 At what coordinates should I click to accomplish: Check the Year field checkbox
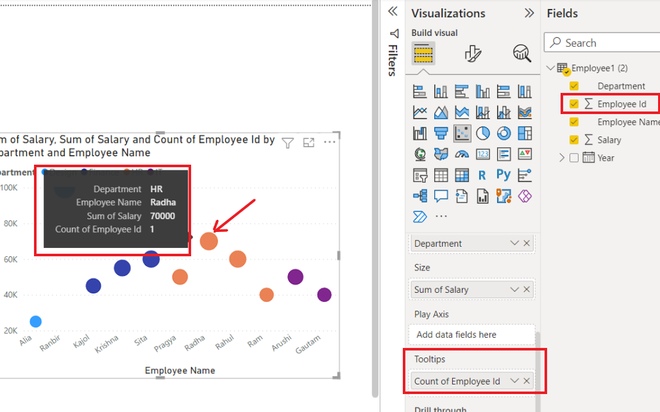[x=574, y=158]
